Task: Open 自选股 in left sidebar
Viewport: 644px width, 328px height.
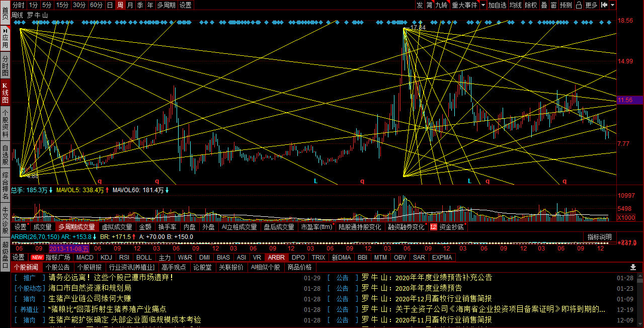Action: 5,154
